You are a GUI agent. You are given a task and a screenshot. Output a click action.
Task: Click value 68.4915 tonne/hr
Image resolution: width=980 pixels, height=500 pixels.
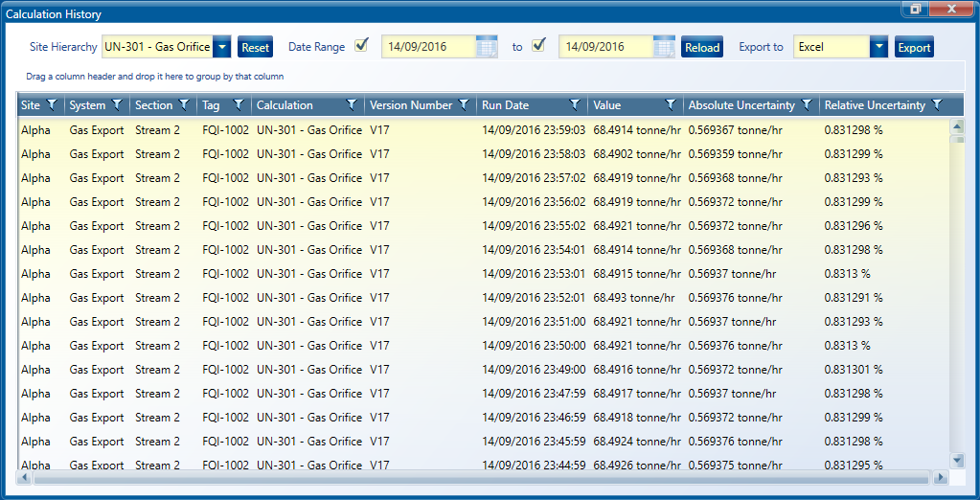[x=637, y=274]
